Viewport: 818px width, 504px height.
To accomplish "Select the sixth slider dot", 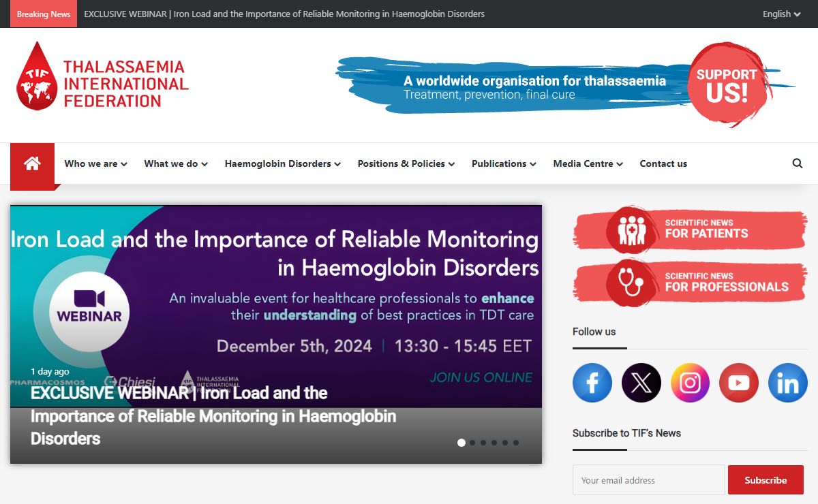I will [x=516, y=443].
